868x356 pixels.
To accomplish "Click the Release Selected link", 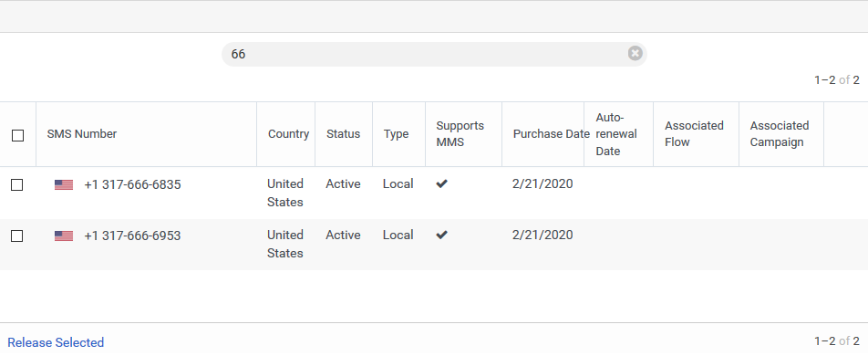I will (x=56, y=342).
